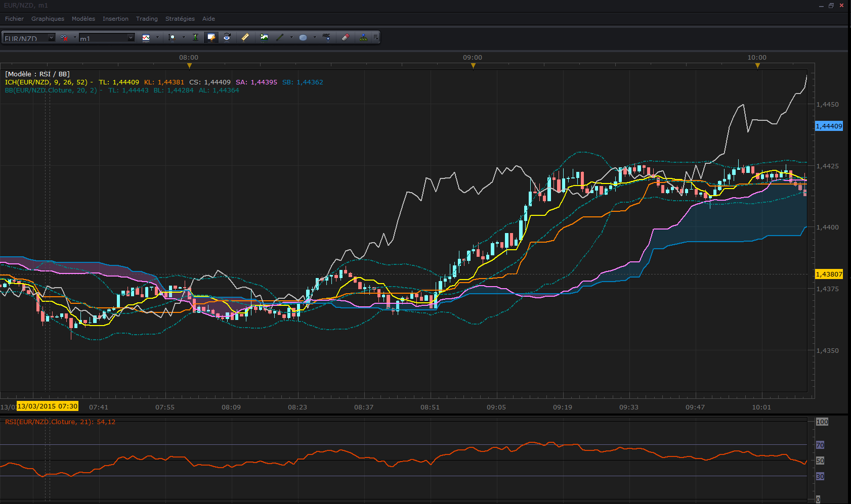Viewport: 851px width, 504px height.
Task: Click the 09:05 time axis label
Action: (x=496, y=407)
